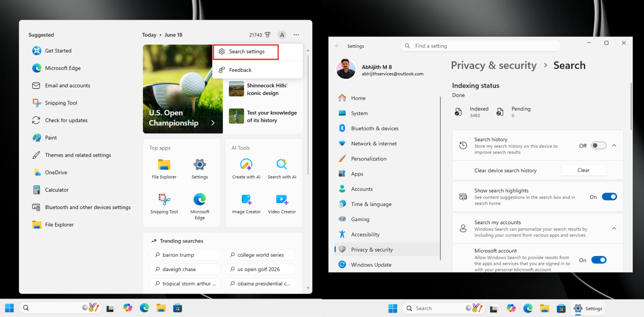
Task: Toggle Show search highlights switch
Action: pos(609,197)
